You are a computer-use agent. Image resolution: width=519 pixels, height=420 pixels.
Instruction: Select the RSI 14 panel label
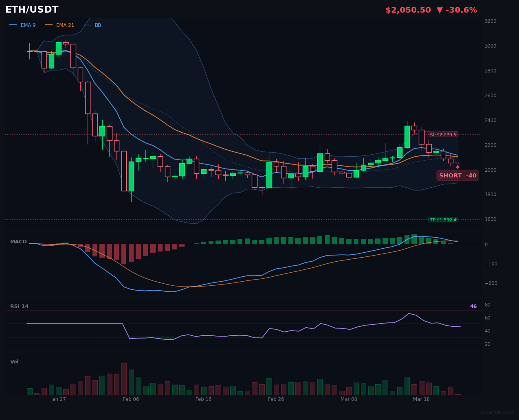[19, 306]
